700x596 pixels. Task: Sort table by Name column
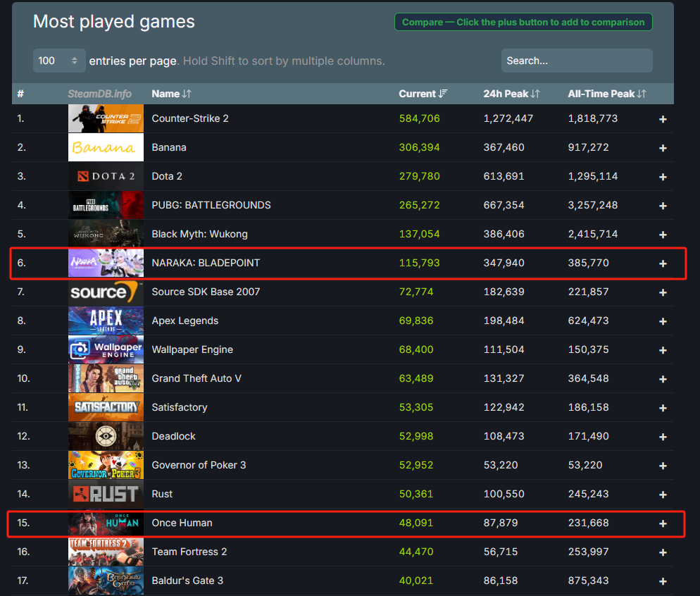(x=171, y=94)
